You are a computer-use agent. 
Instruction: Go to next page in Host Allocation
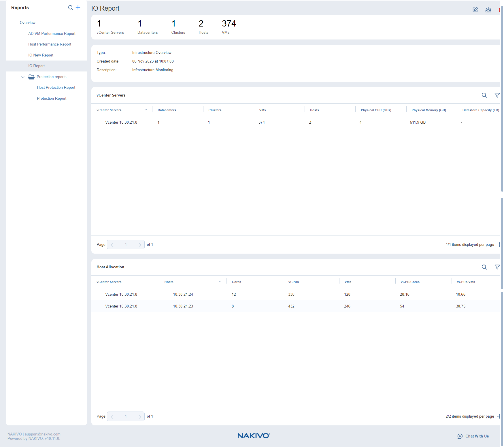(x=140, y=416)
